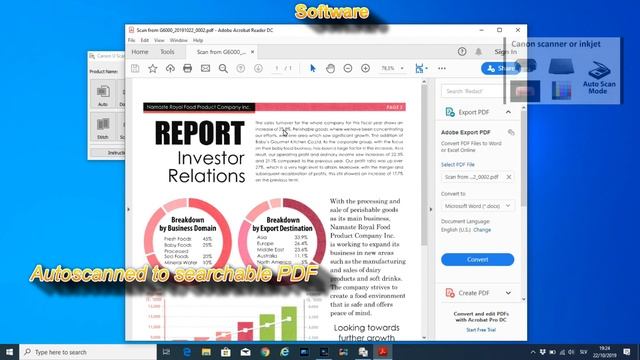The width and height of the screenshot is (640, 360).
Task: Switch to the Home tab
Action: (x=140, y=52)
